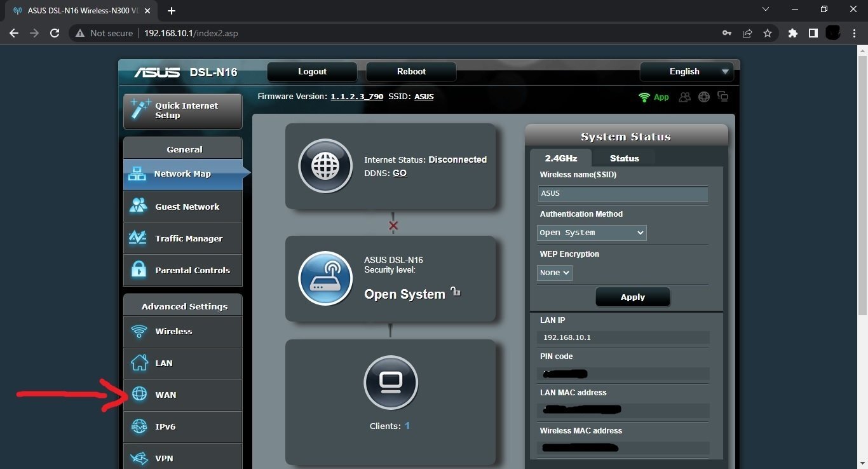Open Wireless advanced settings
This screenshot has height=469, width=868.
[182, 331]
